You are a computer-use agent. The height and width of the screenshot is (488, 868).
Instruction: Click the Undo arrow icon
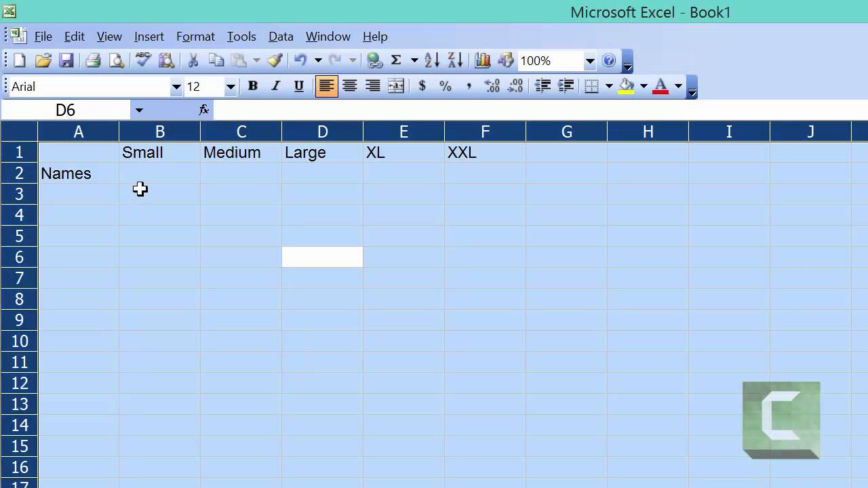pyautogui.click(x=300, y=61)
